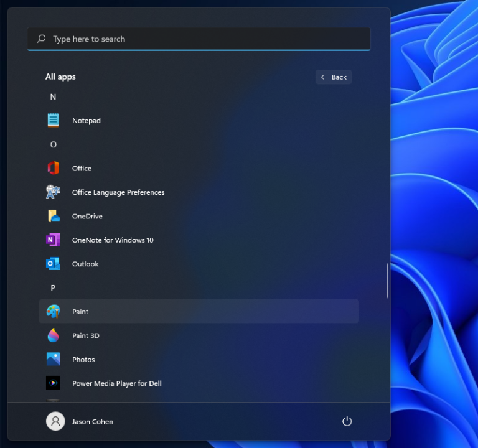The height and width of the screenshot is (448, 478).
Task: Launch Office via its red logo icon
Action: click(53, 168)
